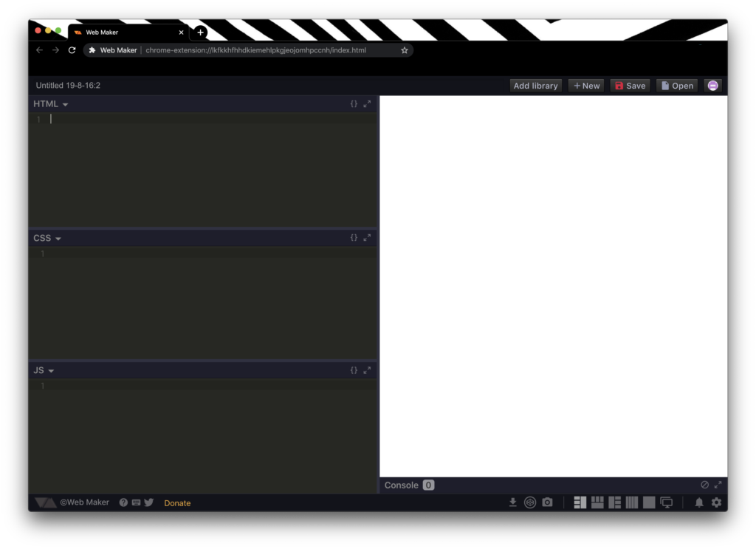Switch to editors-on-right layout icon

coord(615,502)
